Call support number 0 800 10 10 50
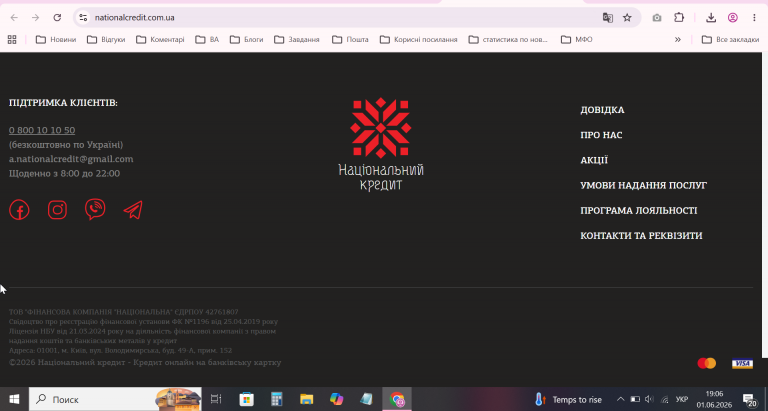 [42, 130]
